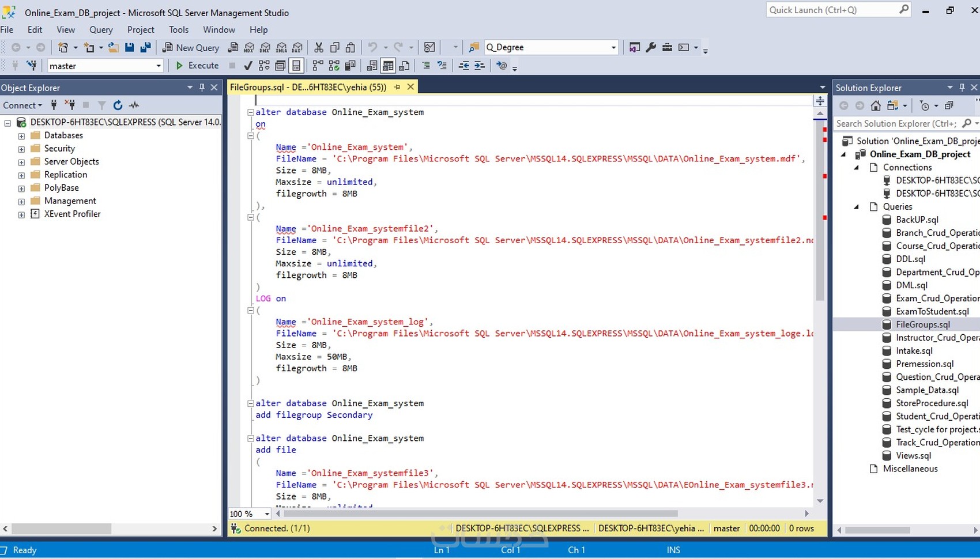This screenshot has width=980, height=559.
Task: Click the editor horizontal scrollbar thumb
Action: point(481,513)
